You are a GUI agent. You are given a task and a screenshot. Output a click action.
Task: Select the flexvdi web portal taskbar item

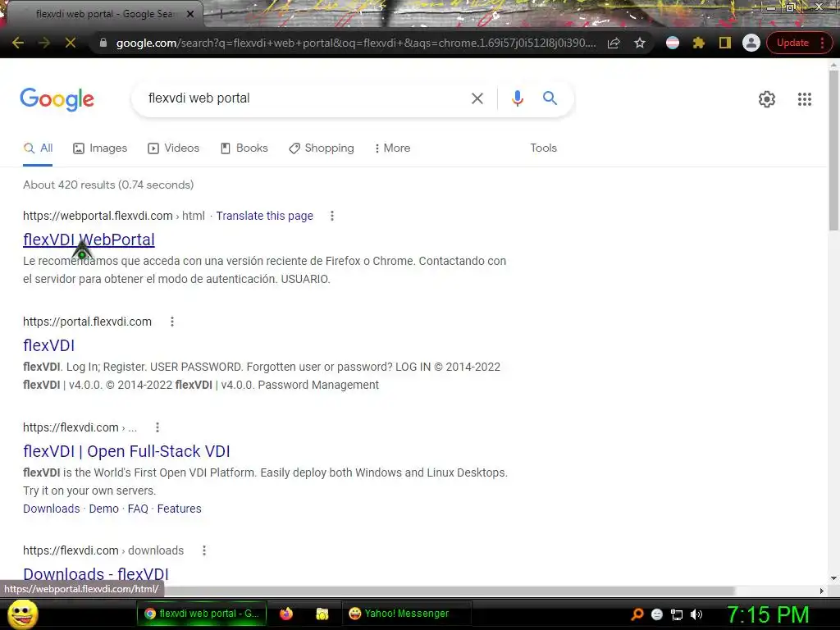tap(202, 614)
